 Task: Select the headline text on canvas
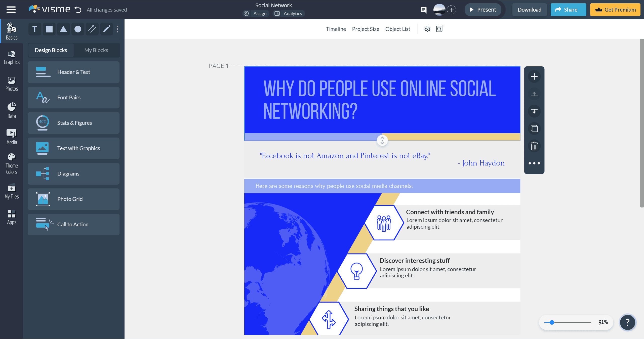[x=379, y=100]
